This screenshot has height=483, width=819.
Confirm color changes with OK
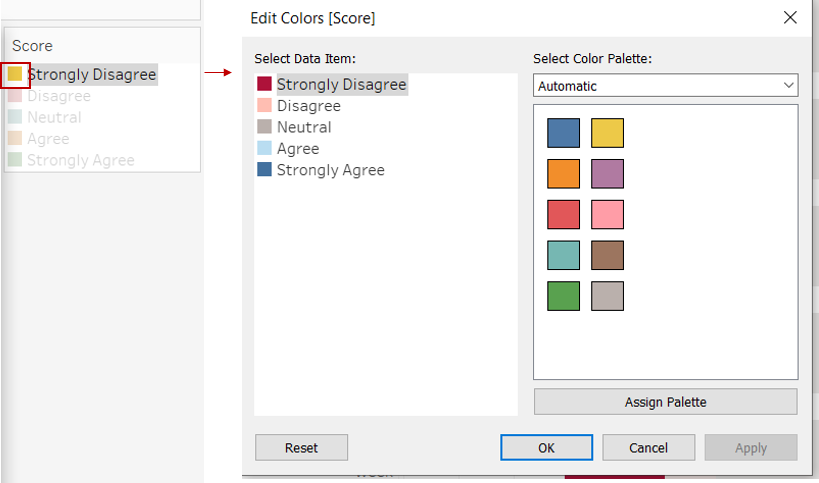click(546, 447)
